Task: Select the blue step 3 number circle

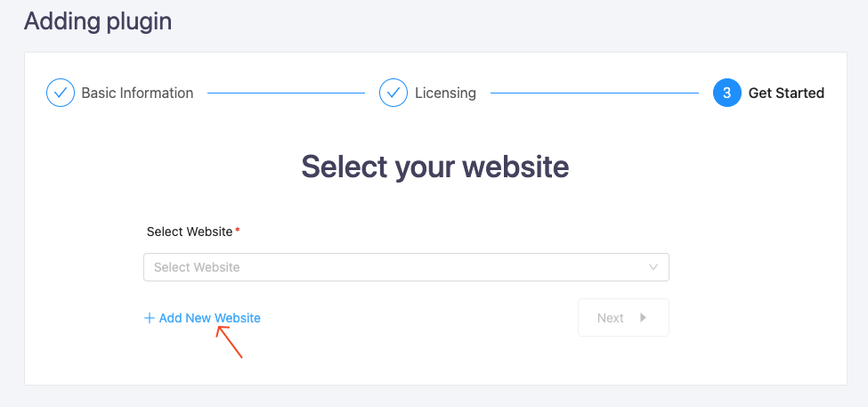Action: (726, 93)
